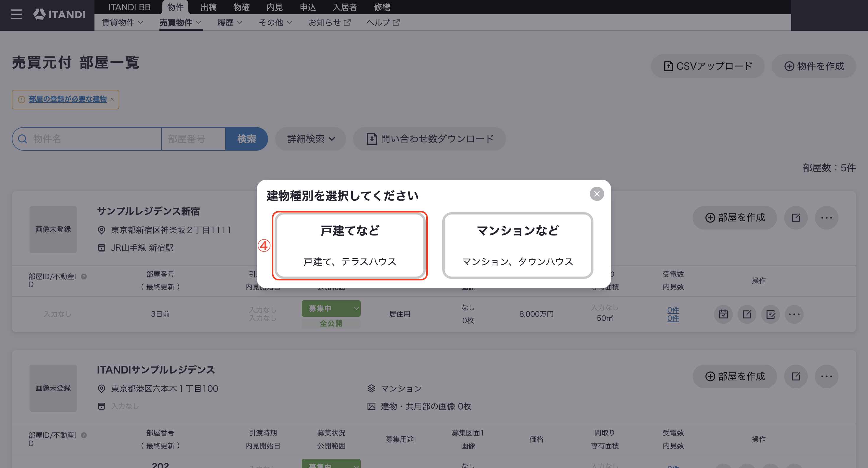Screen dimensions: 868x468
Task: Switch to the 内見 tab
Action: [x=274, y=7]
